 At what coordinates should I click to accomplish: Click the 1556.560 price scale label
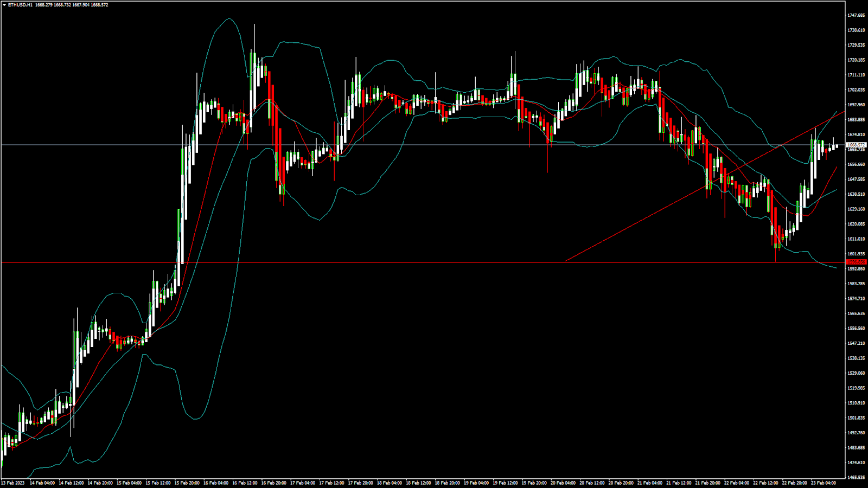(856, 328)
